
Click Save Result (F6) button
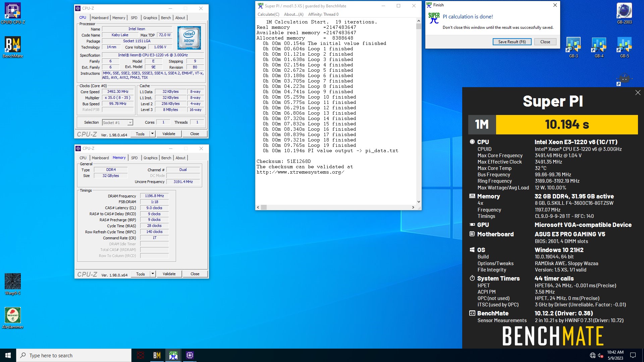[512, 42]
